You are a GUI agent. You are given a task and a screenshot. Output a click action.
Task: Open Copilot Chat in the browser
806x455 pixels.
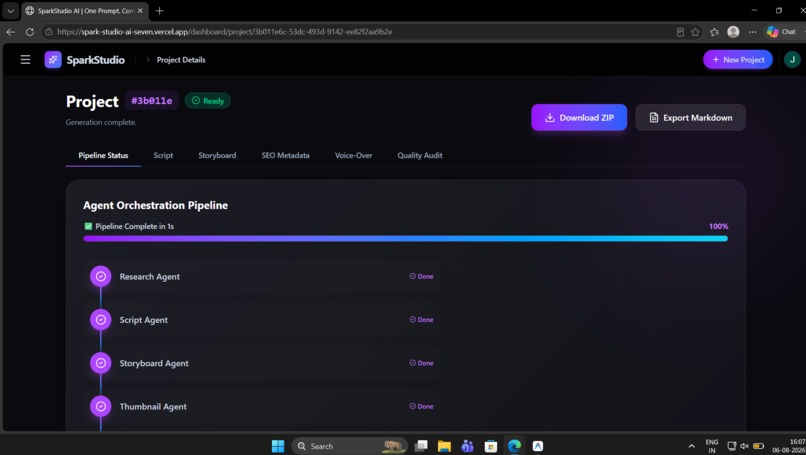click(781, 32)
